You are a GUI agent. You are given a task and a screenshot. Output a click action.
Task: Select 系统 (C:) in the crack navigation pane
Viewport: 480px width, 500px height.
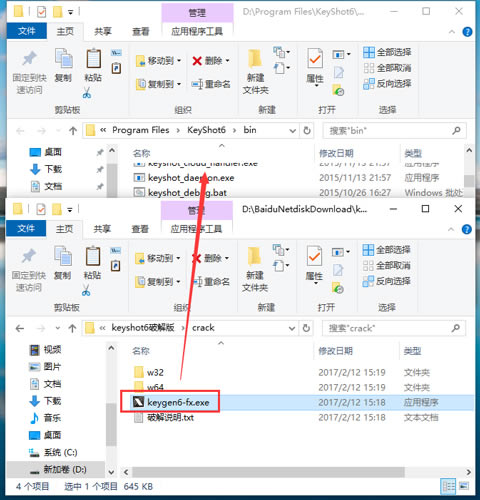click(53, 452)
